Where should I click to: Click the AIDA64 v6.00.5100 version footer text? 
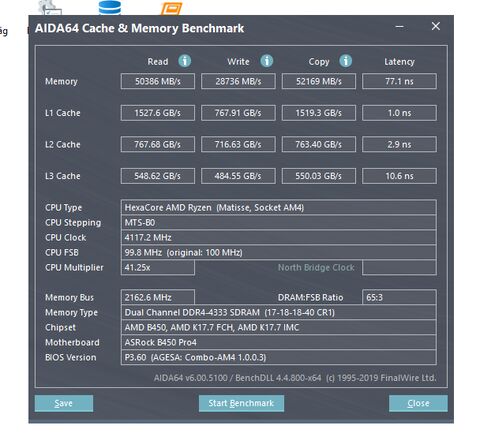point(295,378)
